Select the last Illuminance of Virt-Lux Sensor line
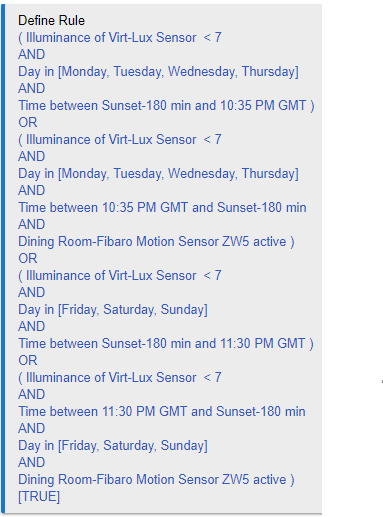Viewport: 383px width, 517px height. coord(120,378)
